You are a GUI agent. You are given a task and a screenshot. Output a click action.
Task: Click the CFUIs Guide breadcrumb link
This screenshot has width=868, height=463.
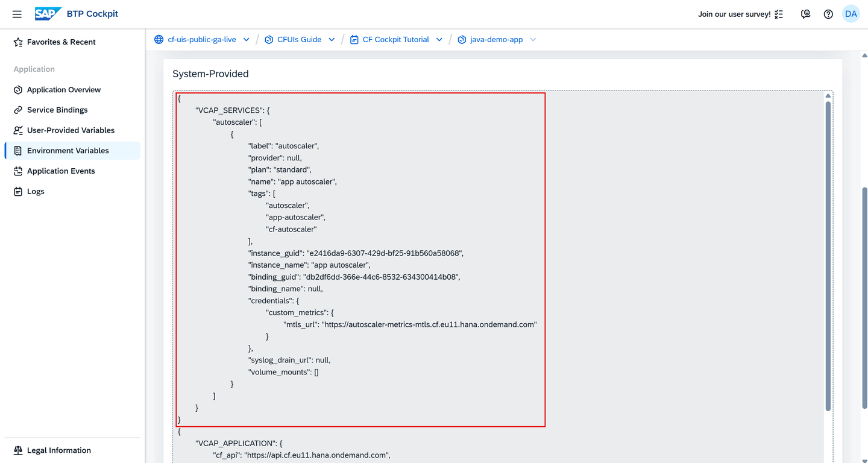click(299, 40)
